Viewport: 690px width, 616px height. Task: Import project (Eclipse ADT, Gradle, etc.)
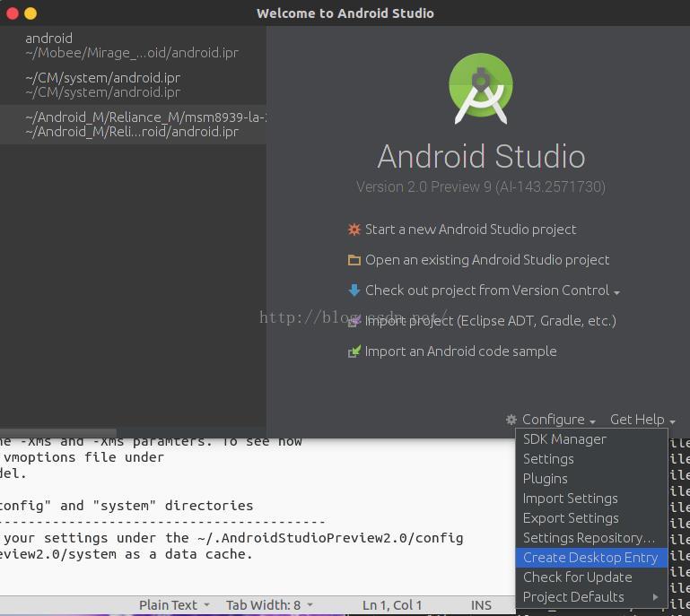pos(490,321)
